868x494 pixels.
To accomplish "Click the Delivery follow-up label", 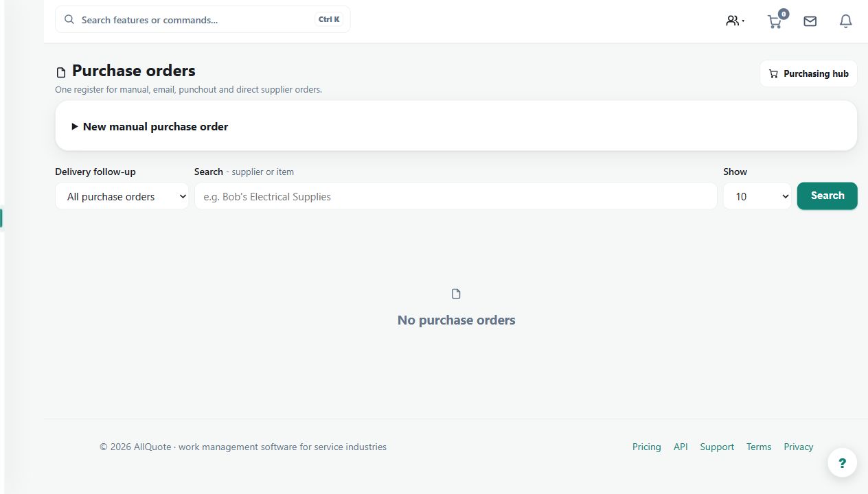I will coord(95,172).
